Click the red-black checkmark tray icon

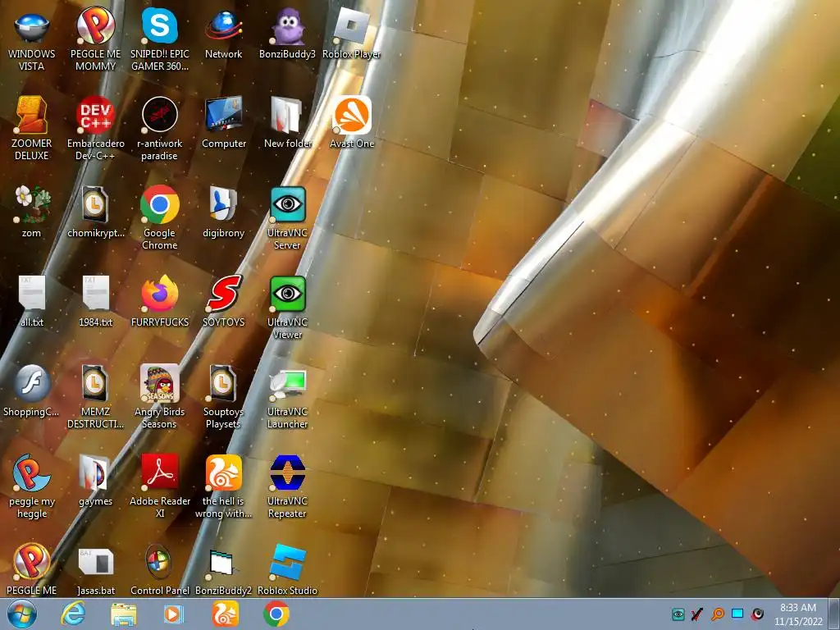point(697,614)
